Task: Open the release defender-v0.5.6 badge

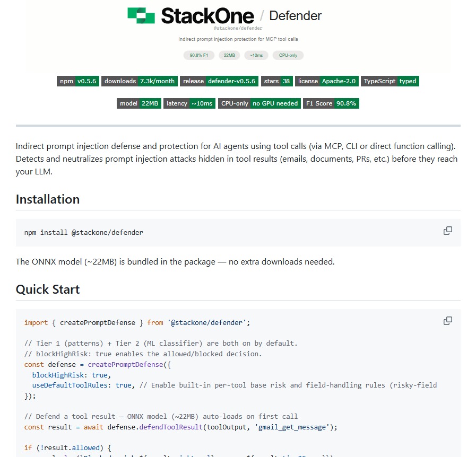Action: click(x=219, y=81)
